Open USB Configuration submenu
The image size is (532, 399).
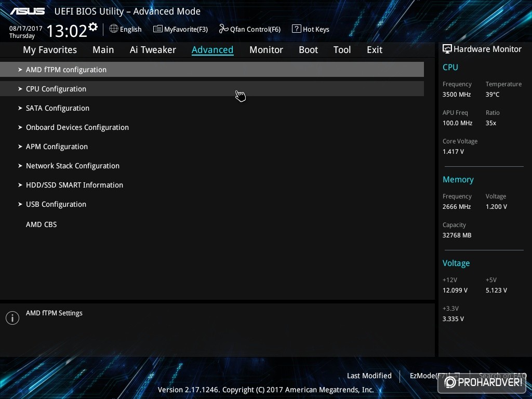[x=212, y=204]
